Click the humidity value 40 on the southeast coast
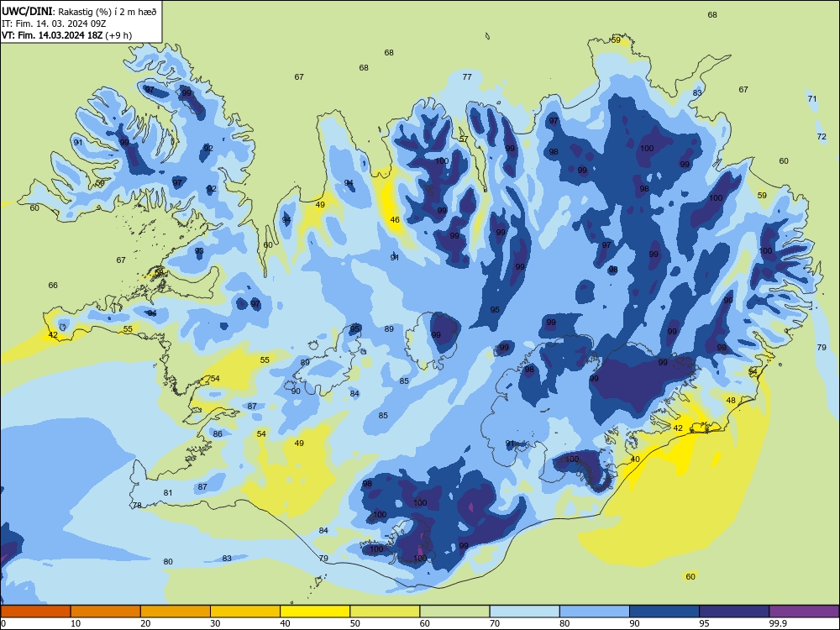The image size is (840, 630). point(635,459)
